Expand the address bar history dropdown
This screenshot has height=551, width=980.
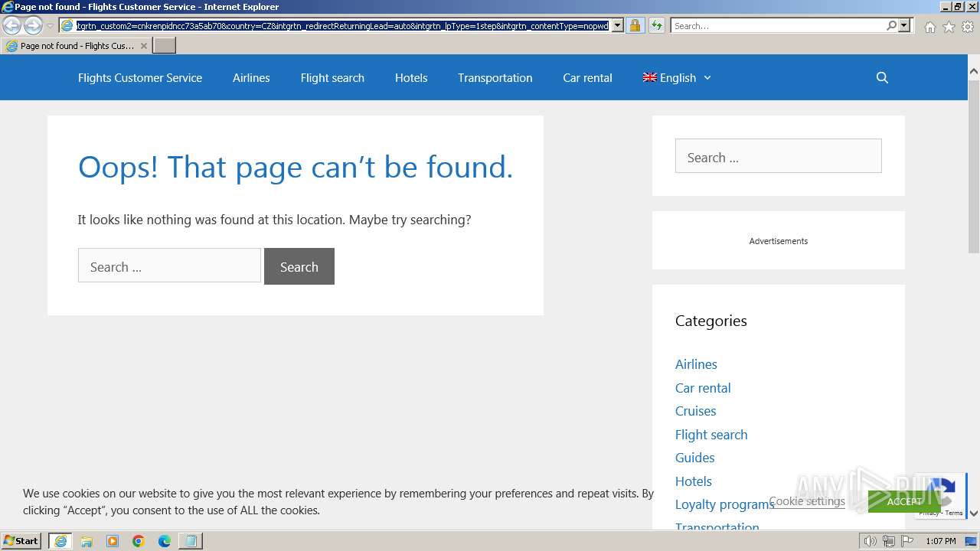[618, 26]
